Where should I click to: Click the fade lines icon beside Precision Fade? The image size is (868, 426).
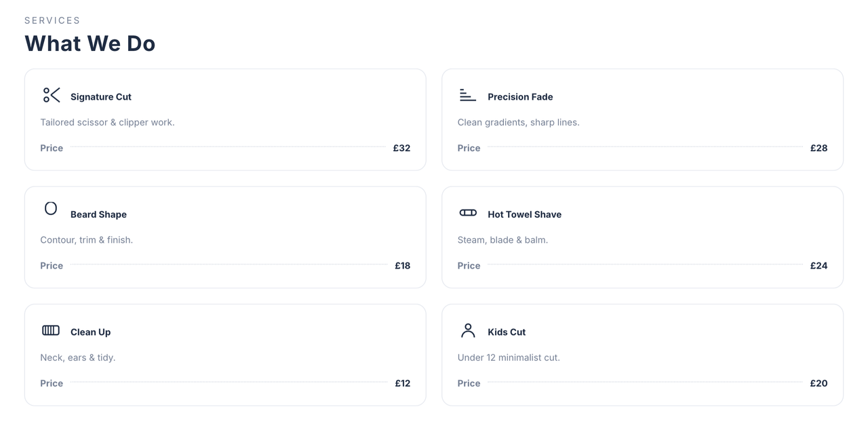tap(467, 95)
